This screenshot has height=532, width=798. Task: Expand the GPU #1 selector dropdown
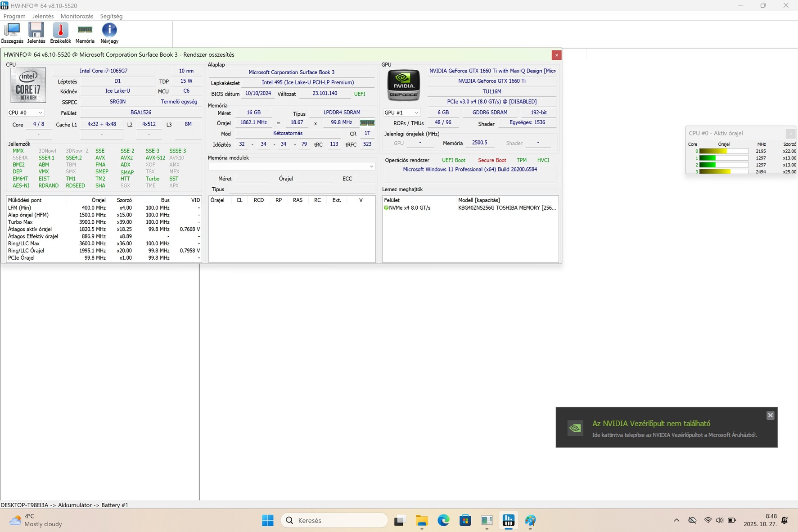click(401, 113)
